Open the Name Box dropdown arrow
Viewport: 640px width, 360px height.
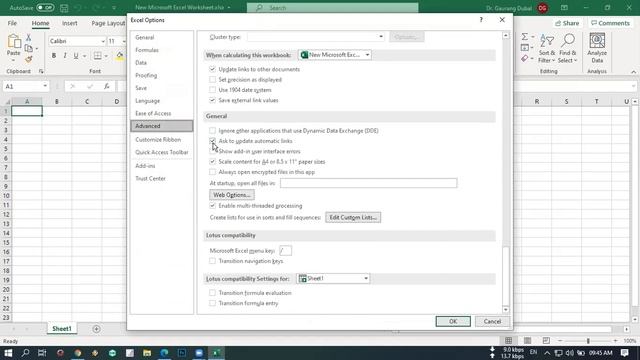pyautogui.click(x=45, y=86)
